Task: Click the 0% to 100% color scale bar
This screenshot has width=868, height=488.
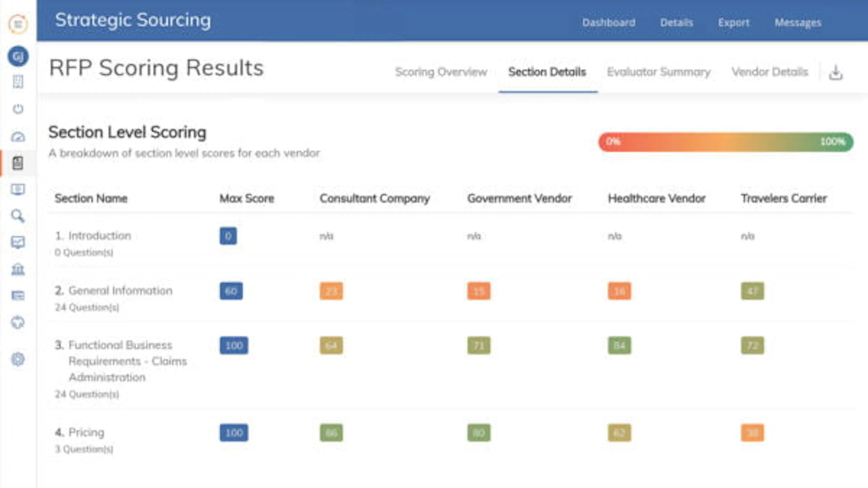Action: click(x=725, y=142)
